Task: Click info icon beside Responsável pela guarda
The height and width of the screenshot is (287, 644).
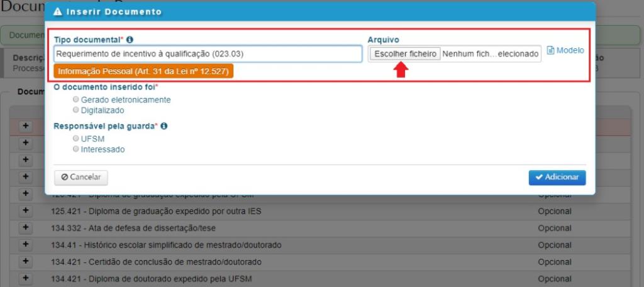Action: coord(164,126)
